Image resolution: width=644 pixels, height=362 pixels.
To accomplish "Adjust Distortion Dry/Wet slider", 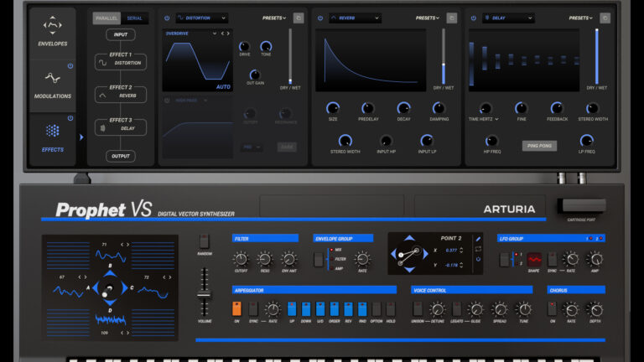I will tap(290, 56).
